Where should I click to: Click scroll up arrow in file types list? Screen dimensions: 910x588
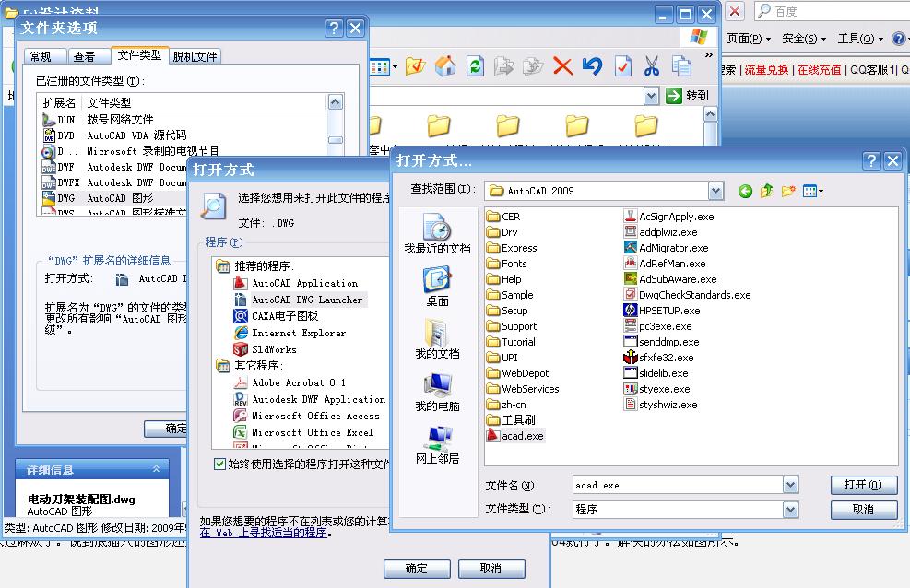pos(335,102)
